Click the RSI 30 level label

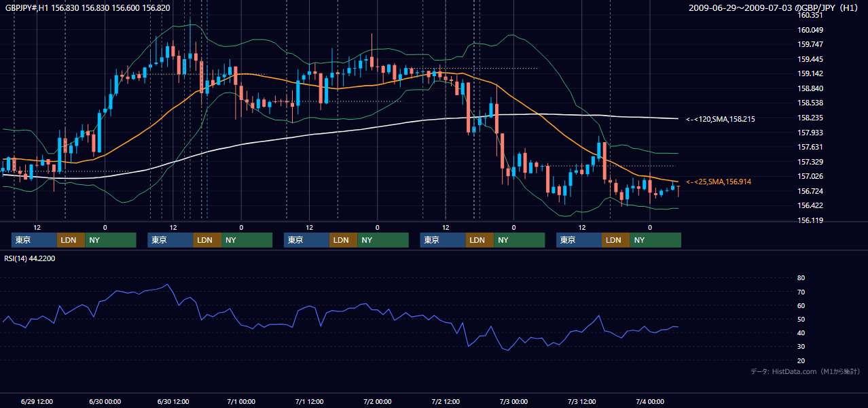click(801, 346)
